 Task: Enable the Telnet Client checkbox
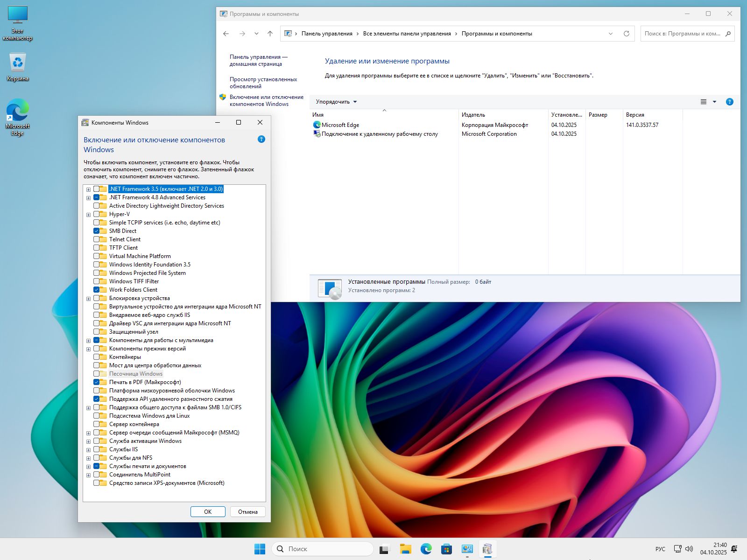coord(96,239)
